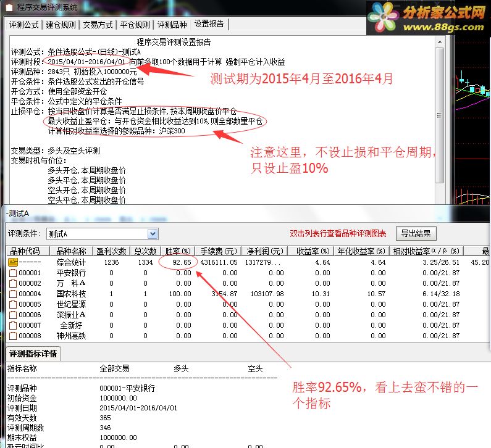Select the 国农科技 row name
This screenshot has width=491, height=448.
(71, 294)
